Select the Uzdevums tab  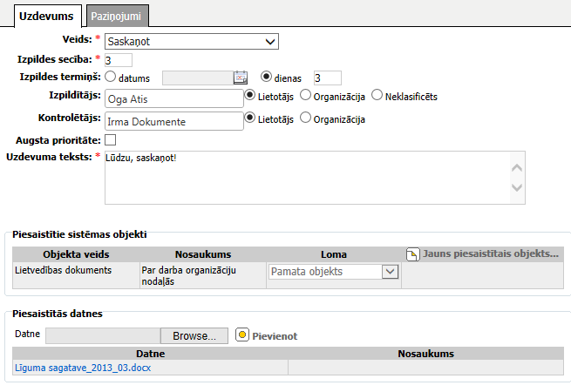(x=45, y=16)
